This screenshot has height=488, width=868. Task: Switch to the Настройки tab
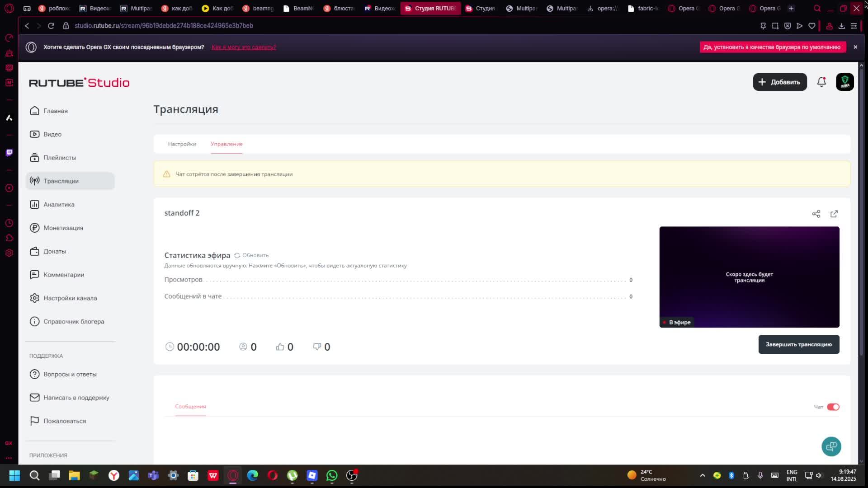[x=182, y=144]
